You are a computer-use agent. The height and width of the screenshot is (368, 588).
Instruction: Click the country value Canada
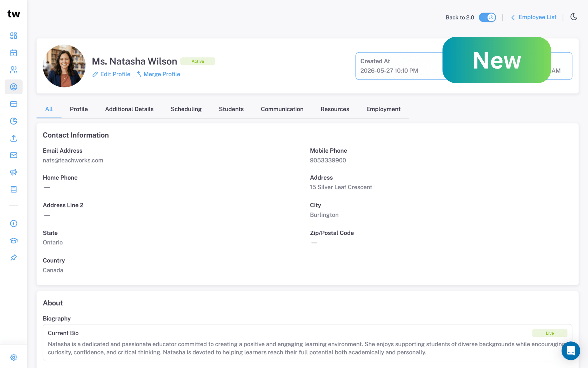click(x=53, y=270)
